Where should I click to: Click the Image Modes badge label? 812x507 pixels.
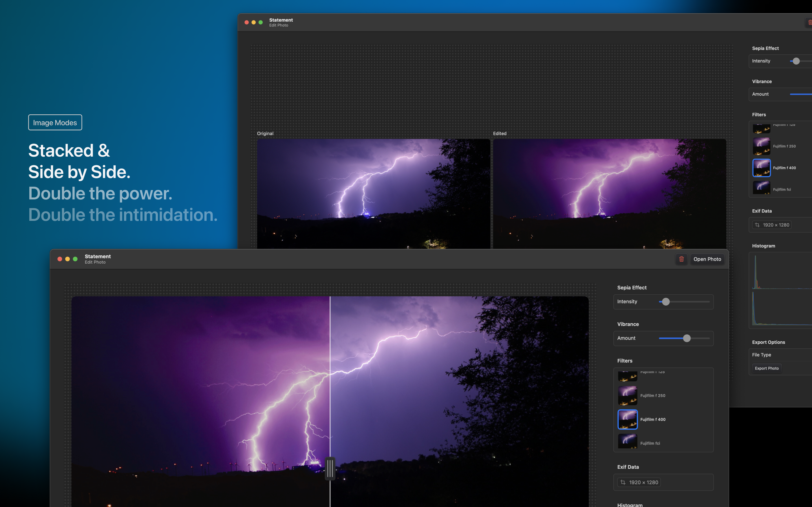click(x=55, y=123)
